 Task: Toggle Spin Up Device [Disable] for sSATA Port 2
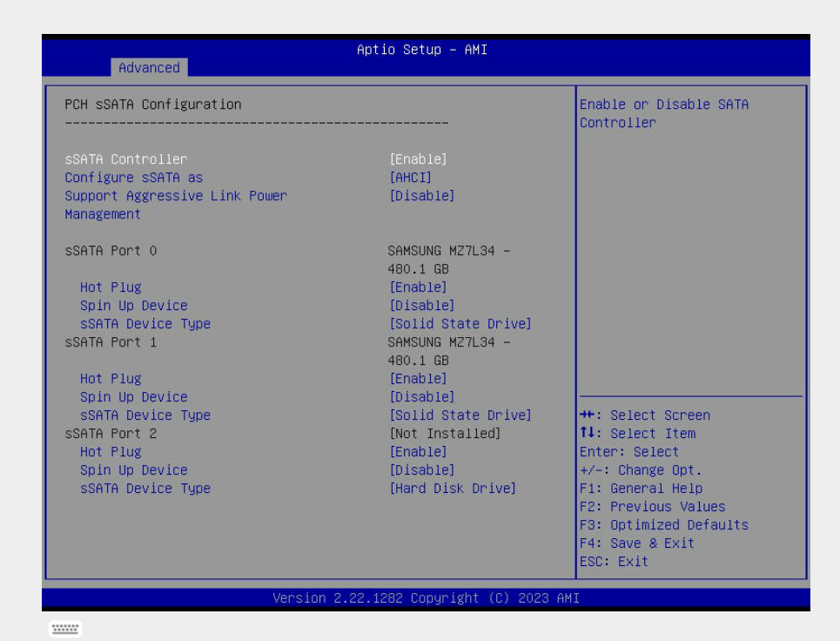pyautogui.click(x=421, y=470)
